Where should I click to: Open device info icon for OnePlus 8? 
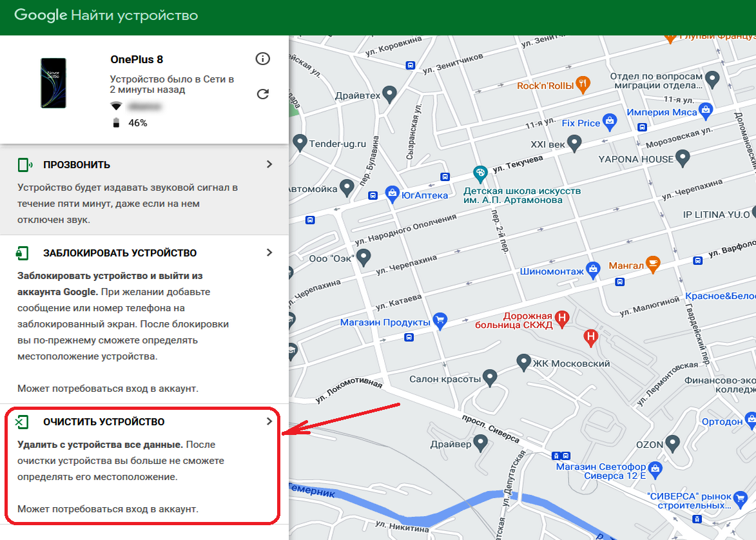click(x=262, y=59)
